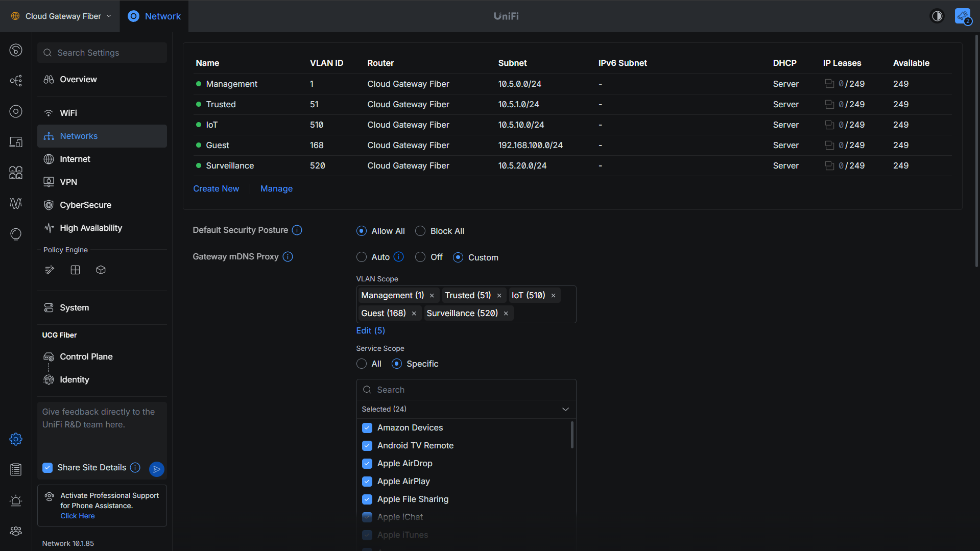Image resolution: width=980 pixels, height=551 pixels.
Task: Open Admins & Users icon in left rail
Action: (x=16, y=531)
